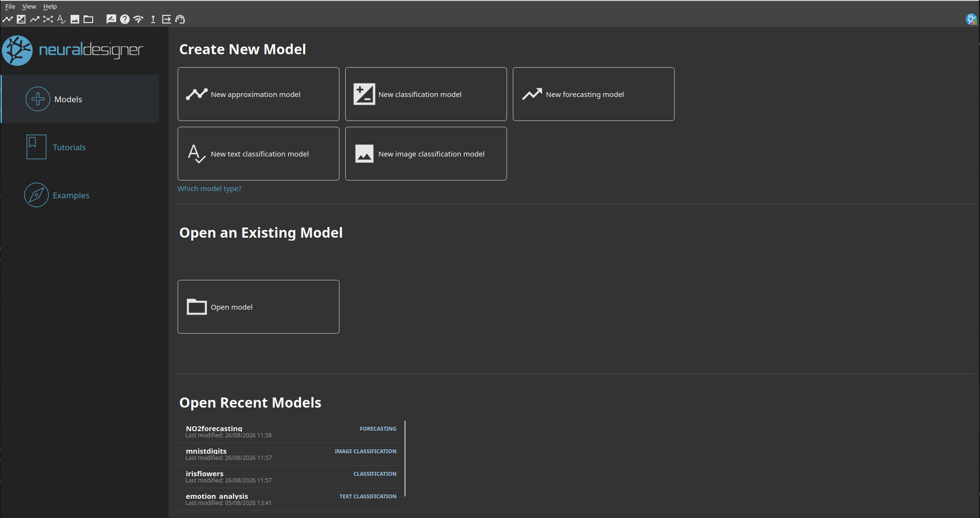Open the View menu
Viewport: 980px width, 518px height.
click(x=29, y=6)
